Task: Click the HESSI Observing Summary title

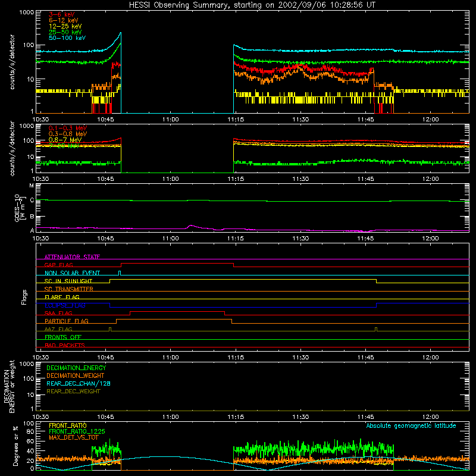Action: 252,5
